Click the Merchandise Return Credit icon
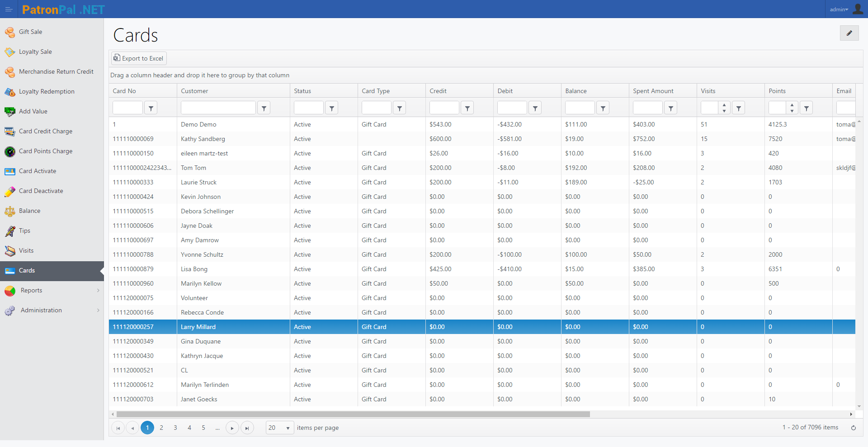 click(10, 72)
